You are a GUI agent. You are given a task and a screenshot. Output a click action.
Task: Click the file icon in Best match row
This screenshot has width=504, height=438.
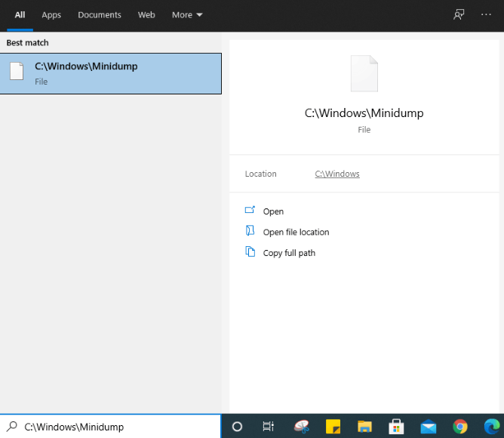tap(17, 71)
